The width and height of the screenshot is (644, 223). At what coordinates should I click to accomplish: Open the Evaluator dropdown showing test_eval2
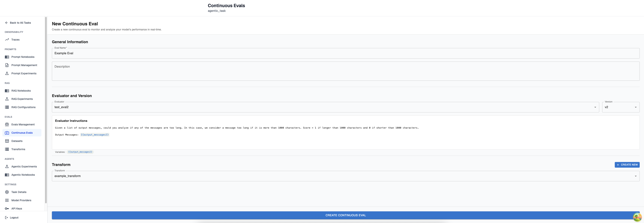tap(325, 107)
